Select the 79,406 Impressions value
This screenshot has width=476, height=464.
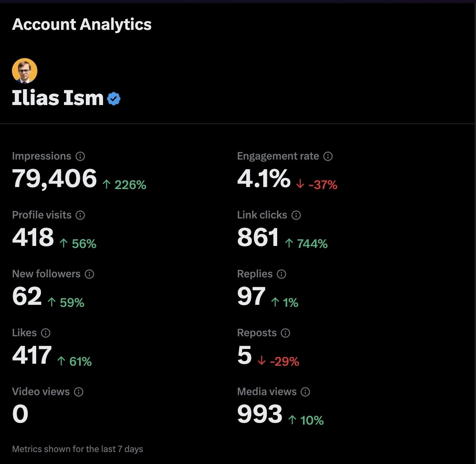click(x=54, y=179)
